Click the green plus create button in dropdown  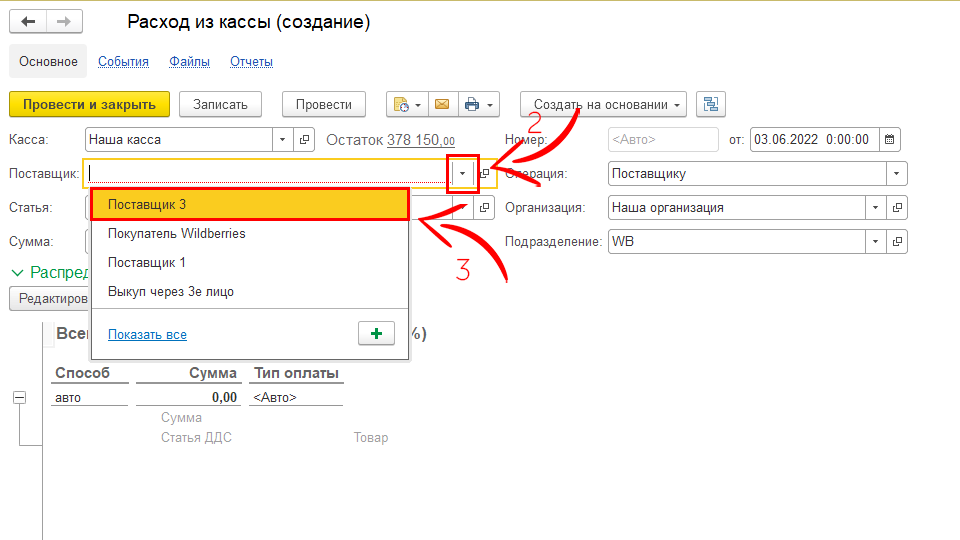pos(376,334)
